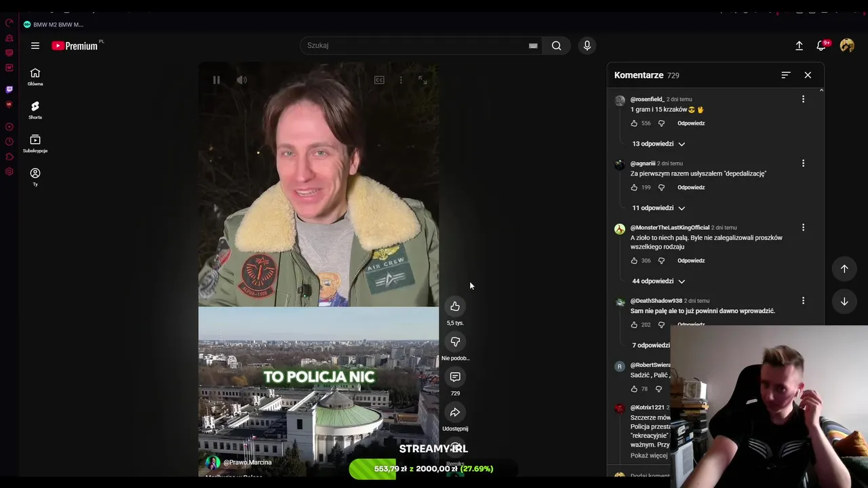Open options for @MonsterTheLastKingOfficial comment
The image size is (868, 488).
(x=803, y=228)
